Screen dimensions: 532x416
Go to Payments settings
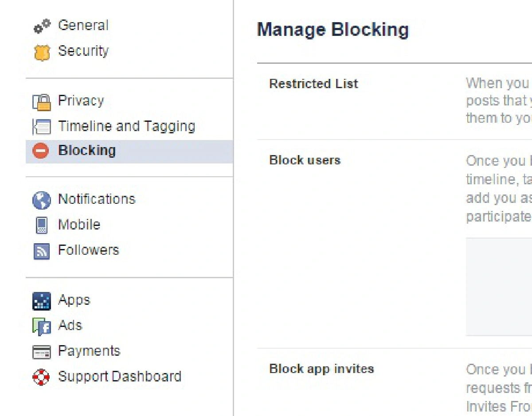tap(89, 351)
